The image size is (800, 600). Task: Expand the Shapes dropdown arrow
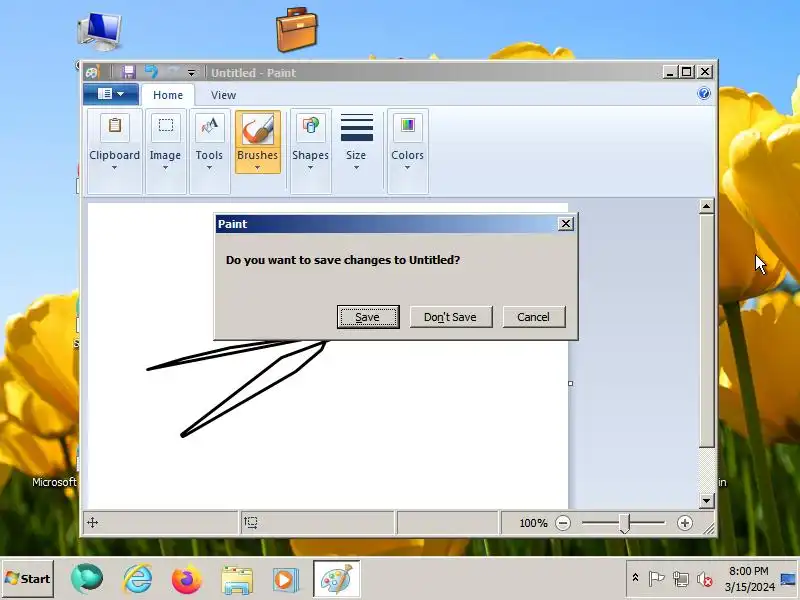[310, 167]
